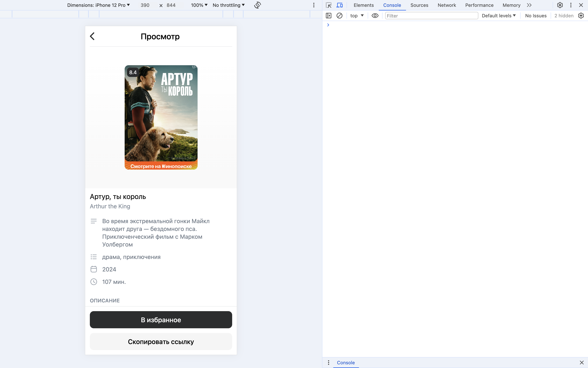Open the No throttling dropdown

229,5
